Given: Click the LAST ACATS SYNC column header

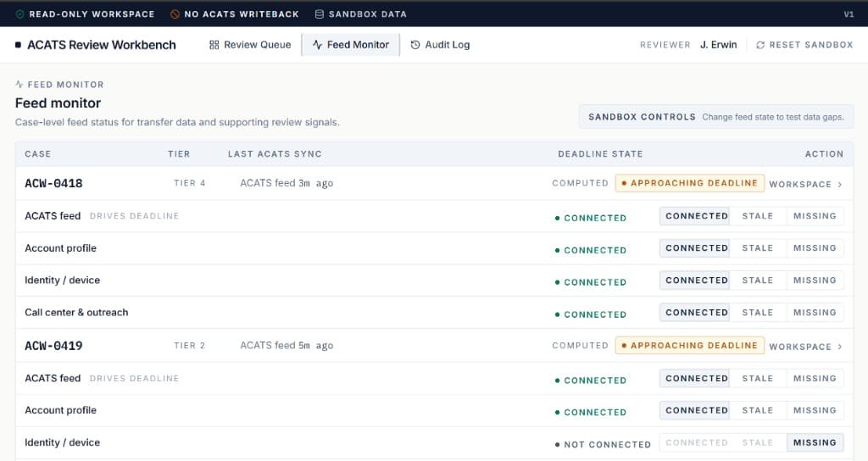Looking at the screenshot, I should 275,154.
